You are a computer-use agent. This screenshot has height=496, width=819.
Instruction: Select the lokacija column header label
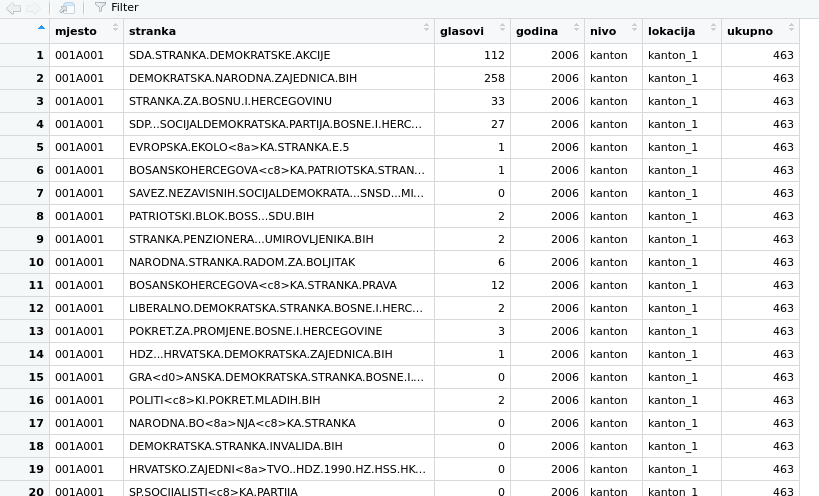pyautogui.click(x=671, y=31)
